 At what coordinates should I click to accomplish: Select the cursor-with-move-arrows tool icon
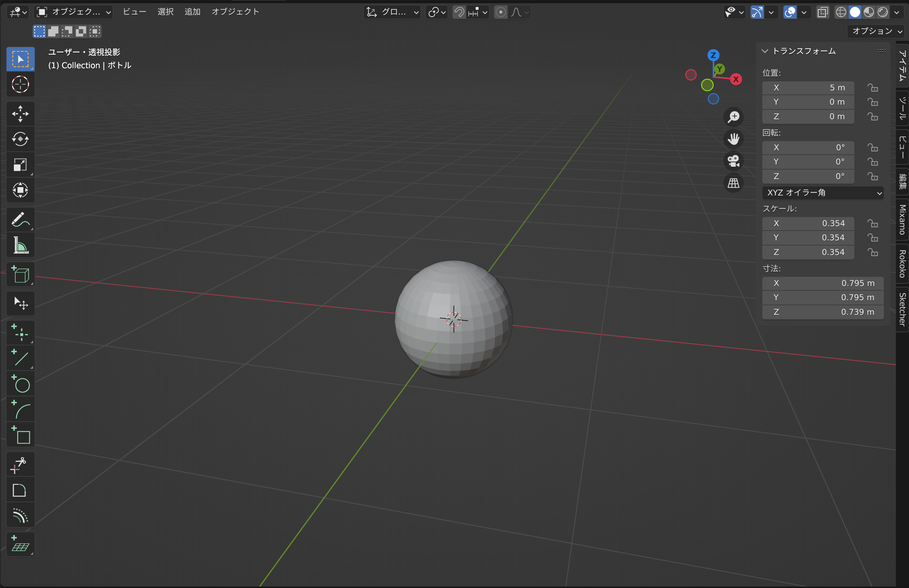[21, 303]
